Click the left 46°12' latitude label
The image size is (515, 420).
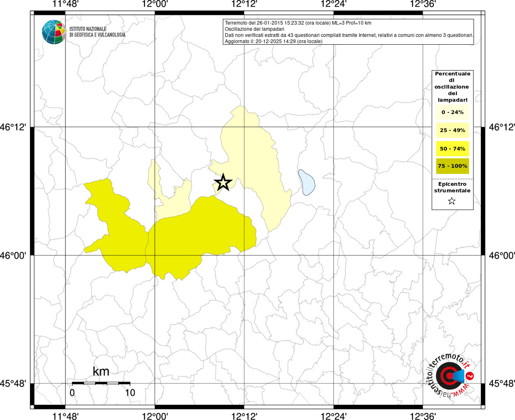pyautogui.click(x=14, y=127)
